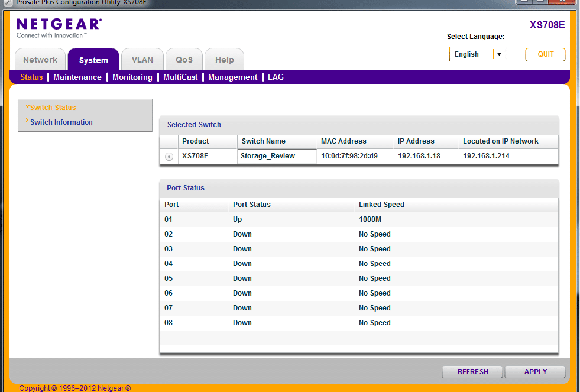The height and width of the screenshot is (392, 580).
Task: Click the REFRESH button
Action: point(472,372)
